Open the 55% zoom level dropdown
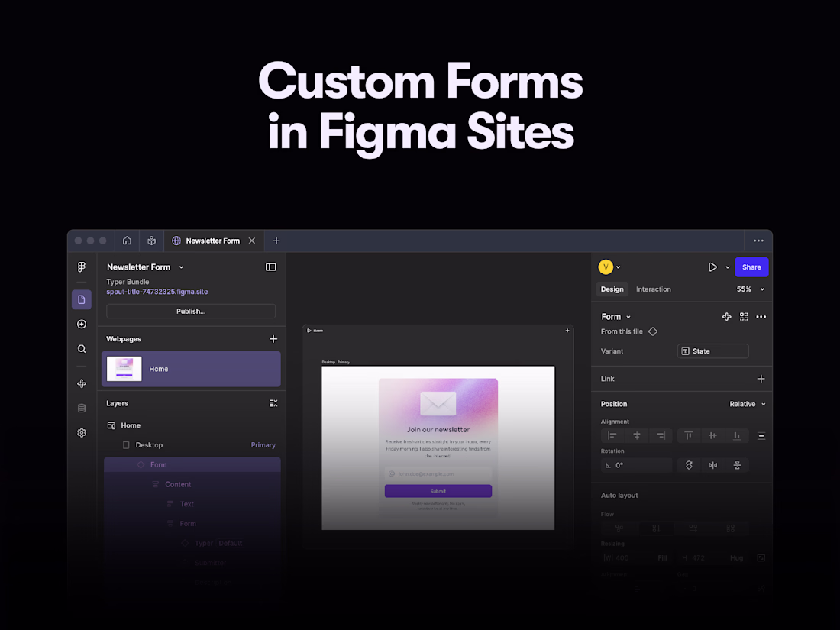 pyautogui.click(x=751, y=289)
